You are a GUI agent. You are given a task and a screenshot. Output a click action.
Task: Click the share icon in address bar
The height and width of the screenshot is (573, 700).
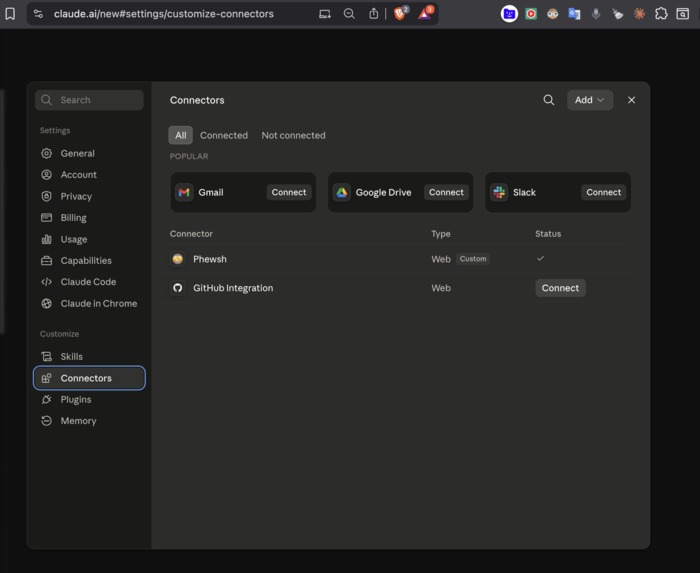373,14
